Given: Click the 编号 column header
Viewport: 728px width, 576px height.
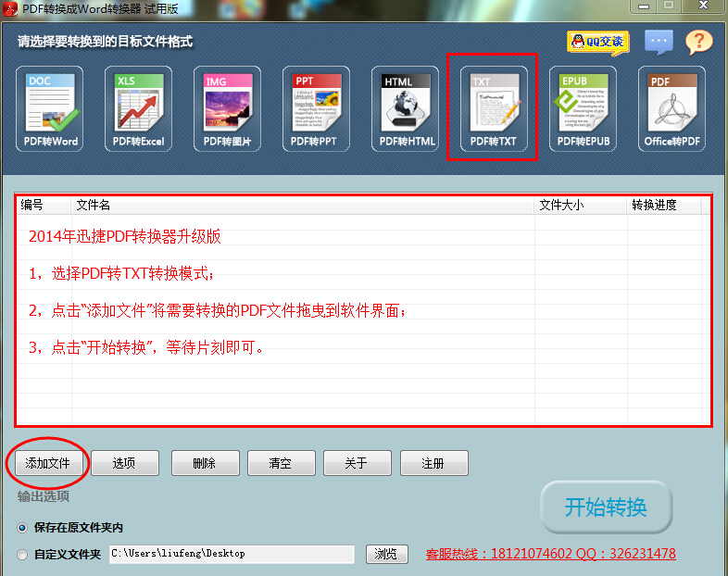Looking at the screenshot, I should [43, 206].
